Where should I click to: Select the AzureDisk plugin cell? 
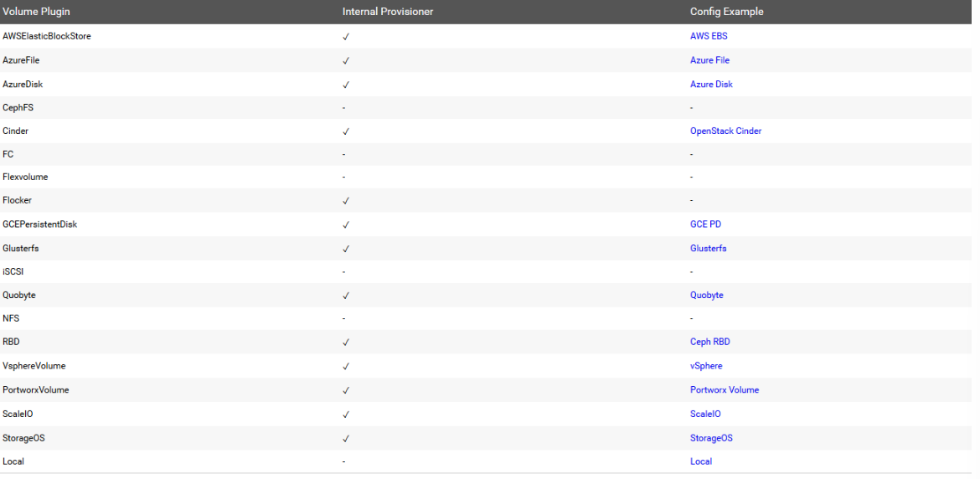click(x=23, y=85)
